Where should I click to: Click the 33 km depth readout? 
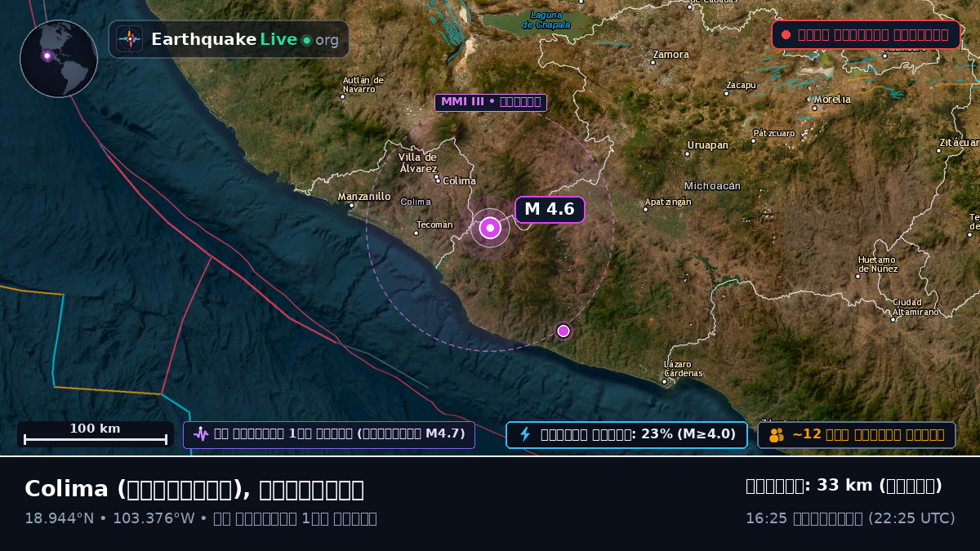pos(844,486)
